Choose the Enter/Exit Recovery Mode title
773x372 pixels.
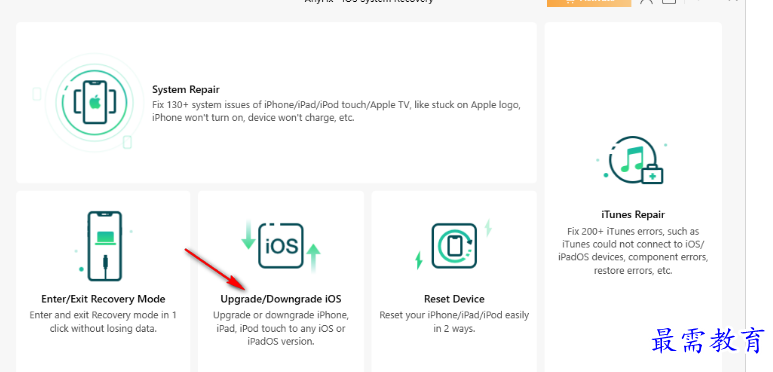click(103, 299)
